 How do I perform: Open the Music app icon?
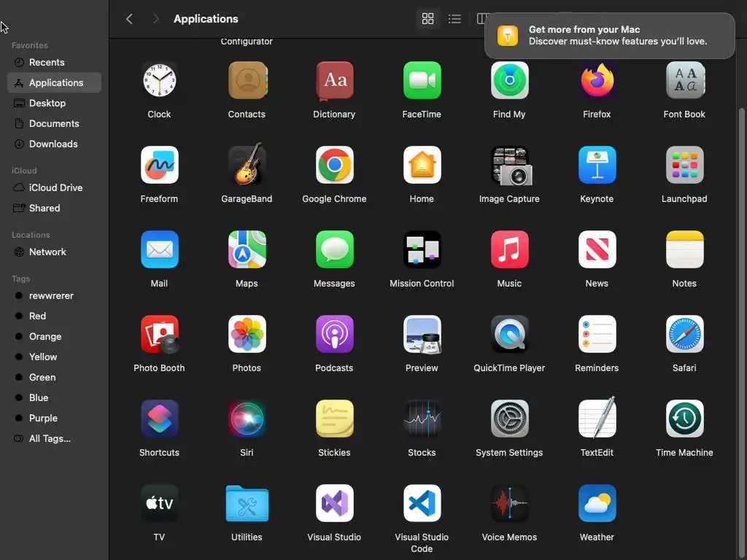click(509, 249)
